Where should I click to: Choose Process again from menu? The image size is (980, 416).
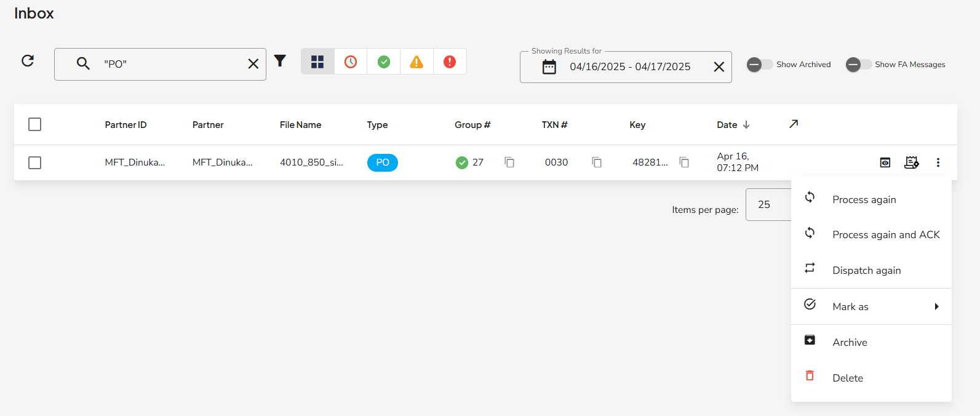[x=871, y=199]
